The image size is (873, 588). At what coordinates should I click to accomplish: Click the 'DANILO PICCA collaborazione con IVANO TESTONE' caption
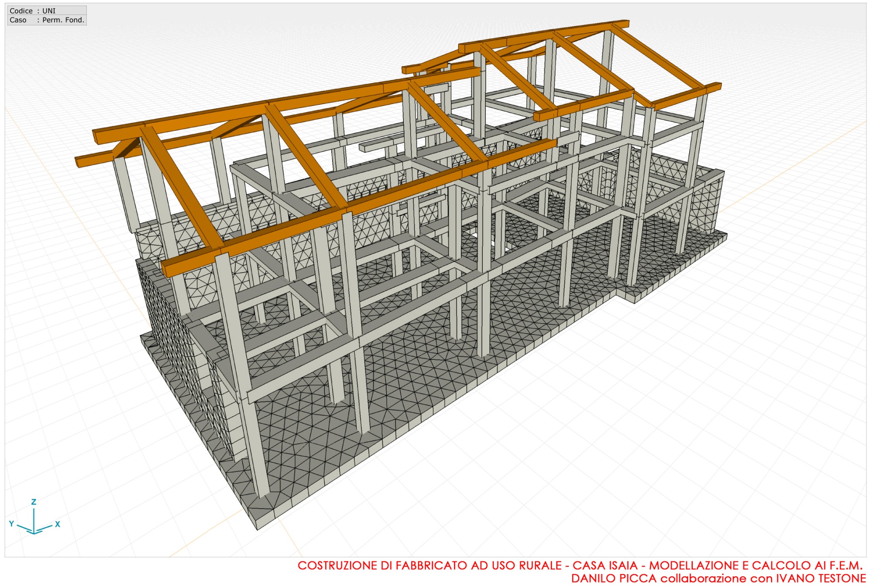(x=718, y=578)
